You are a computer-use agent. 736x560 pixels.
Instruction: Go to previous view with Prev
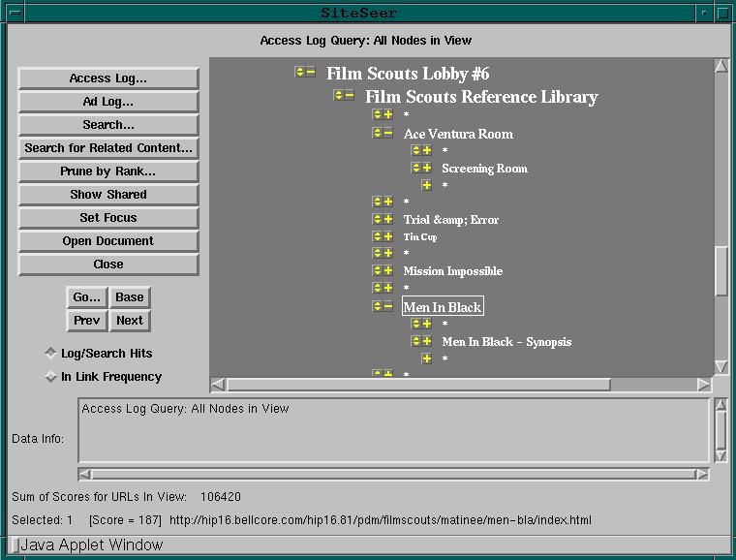point(87,321)
